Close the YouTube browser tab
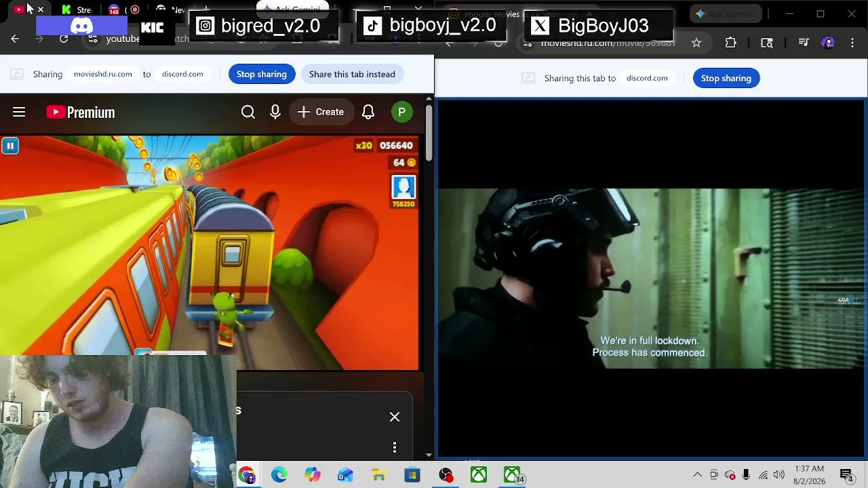 coord(41,9)
